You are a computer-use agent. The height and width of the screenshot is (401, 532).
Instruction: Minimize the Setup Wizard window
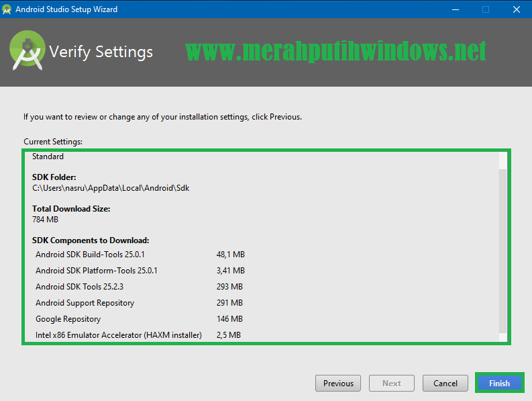tap(456, 9)
